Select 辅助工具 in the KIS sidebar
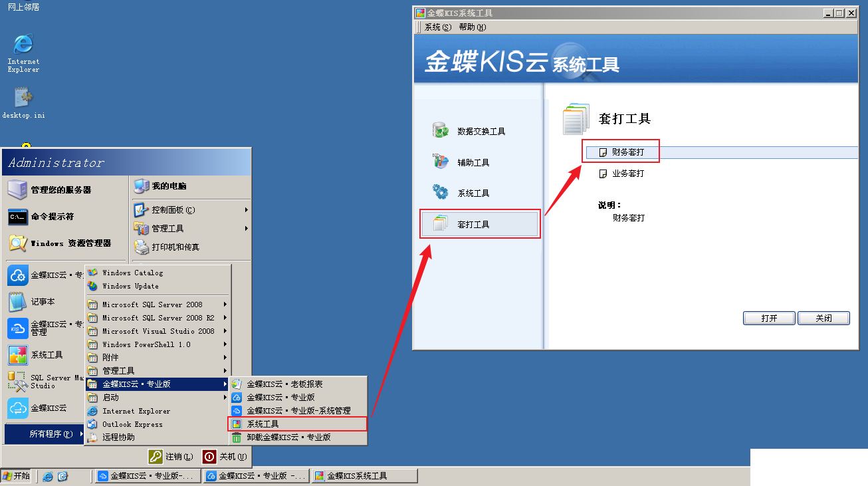 tap(461, 162)
